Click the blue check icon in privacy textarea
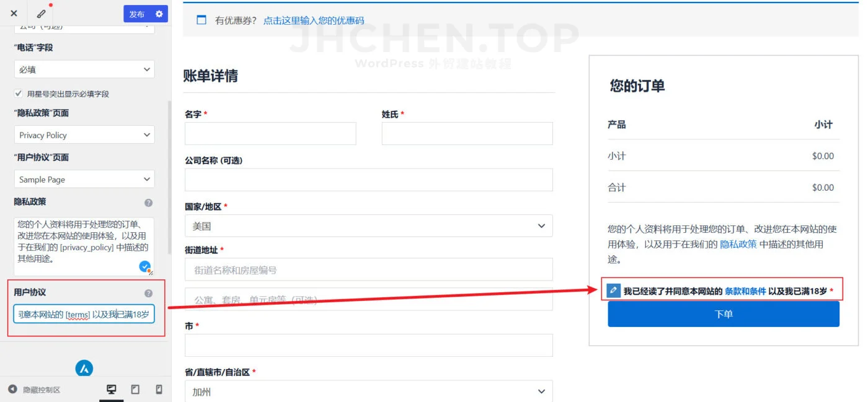 tap(145, 266)
